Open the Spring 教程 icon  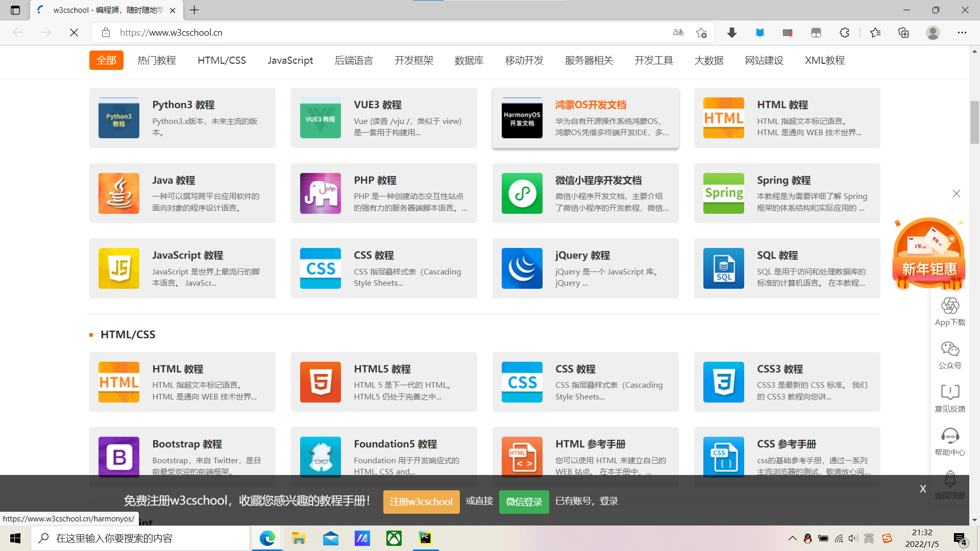[x=723, y=193]
